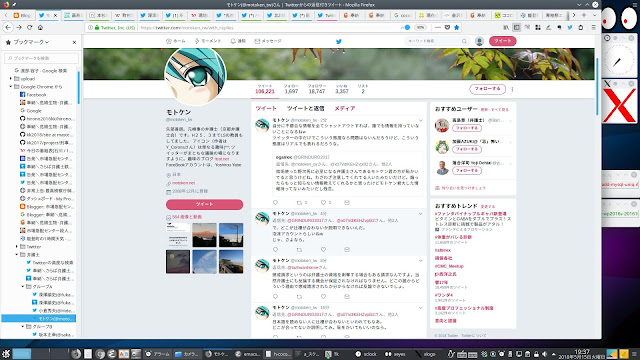Open the Twitterの高度な検索 bookmark
The image size is (640, 360).
tap(53, 263)
